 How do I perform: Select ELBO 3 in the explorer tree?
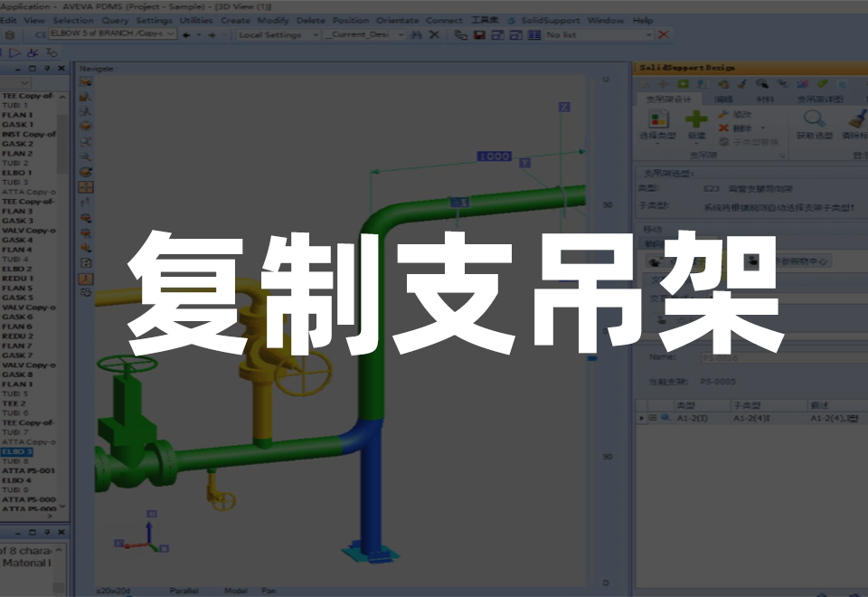coord(17,452)
